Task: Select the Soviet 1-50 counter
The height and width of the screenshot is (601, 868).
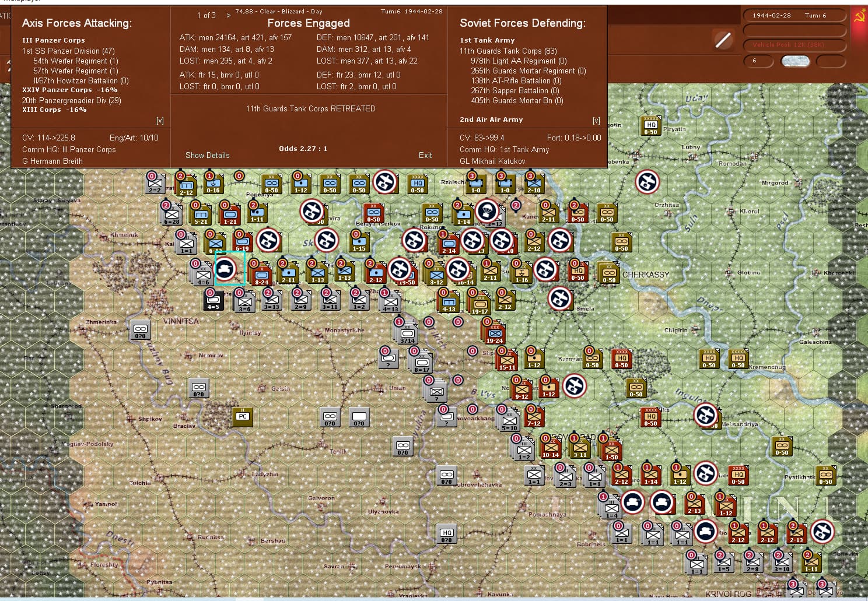Action: pos(611,449)
